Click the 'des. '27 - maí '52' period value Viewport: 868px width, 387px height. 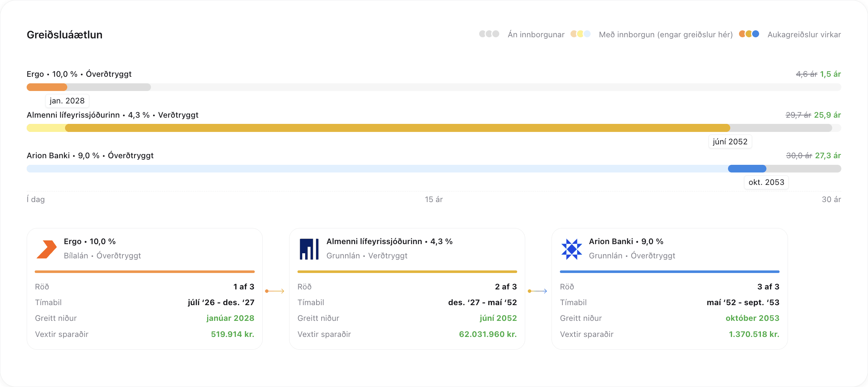point(482,303)
